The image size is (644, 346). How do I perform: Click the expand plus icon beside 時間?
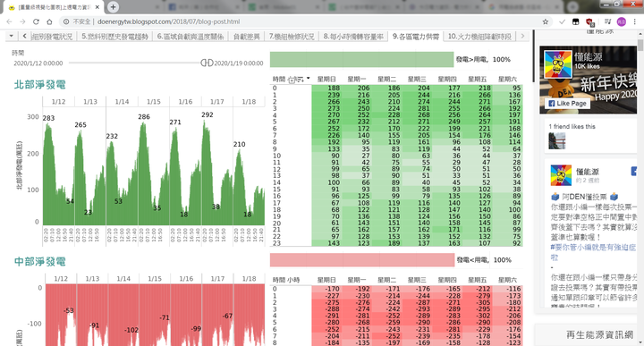pos(292,80)
